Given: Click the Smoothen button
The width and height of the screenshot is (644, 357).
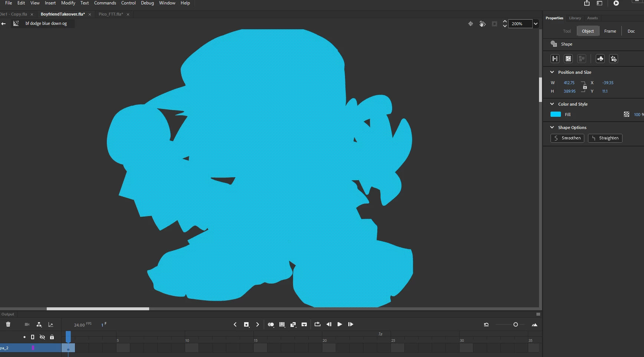Looking at the screenshot, I should click(567, 138).
